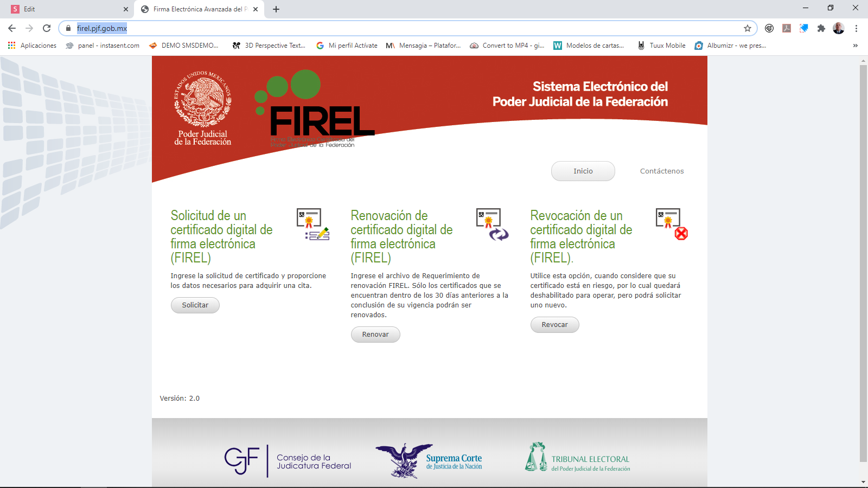Open the Tuux Mobile bookmark
The image size is (868, 488).
pyautogui.click(x=661, y=46)
